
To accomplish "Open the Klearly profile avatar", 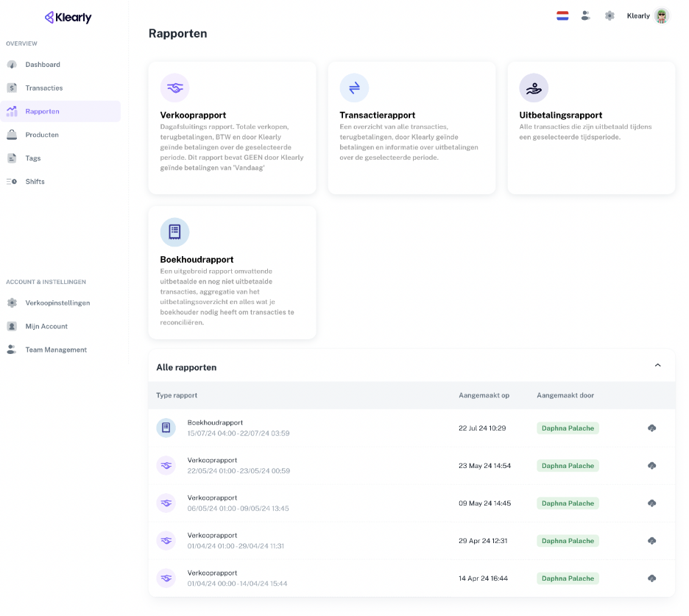I will point(662,16).
